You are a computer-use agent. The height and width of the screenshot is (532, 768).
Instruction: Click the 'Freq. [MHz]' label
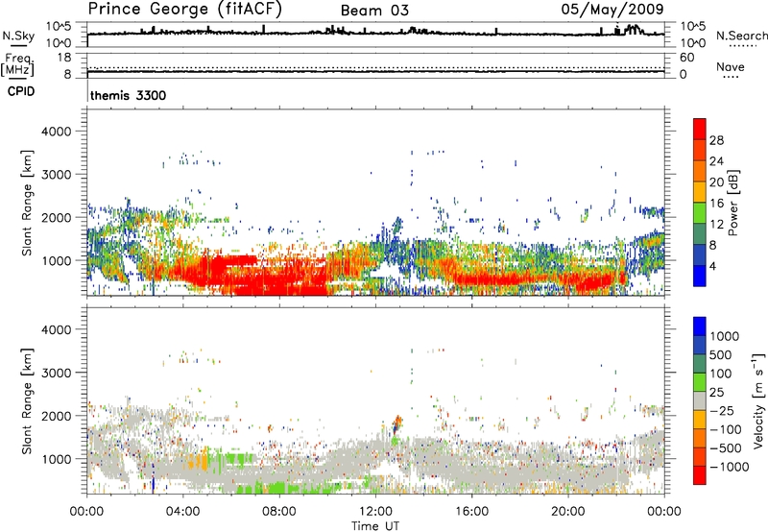click(x=18, y=65)
